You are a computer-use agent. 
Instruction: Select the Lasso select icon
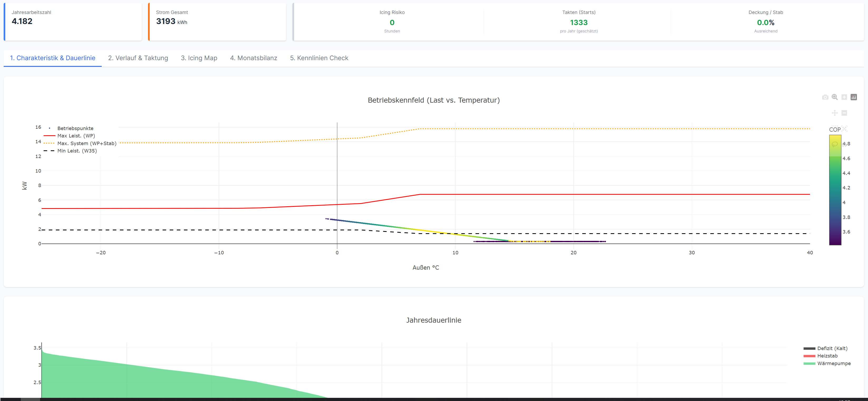click(835, 144)
